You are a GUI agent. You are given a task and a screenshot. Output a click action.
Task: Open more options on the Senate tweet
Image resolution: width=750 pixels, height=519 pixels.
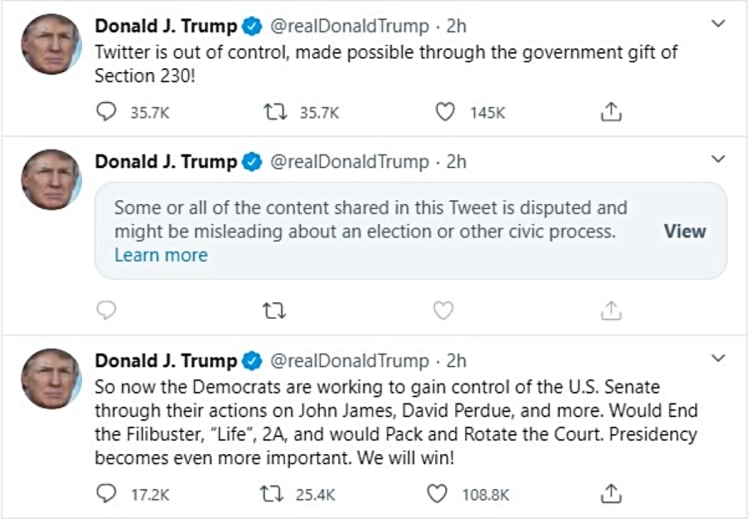click(717, 359)
